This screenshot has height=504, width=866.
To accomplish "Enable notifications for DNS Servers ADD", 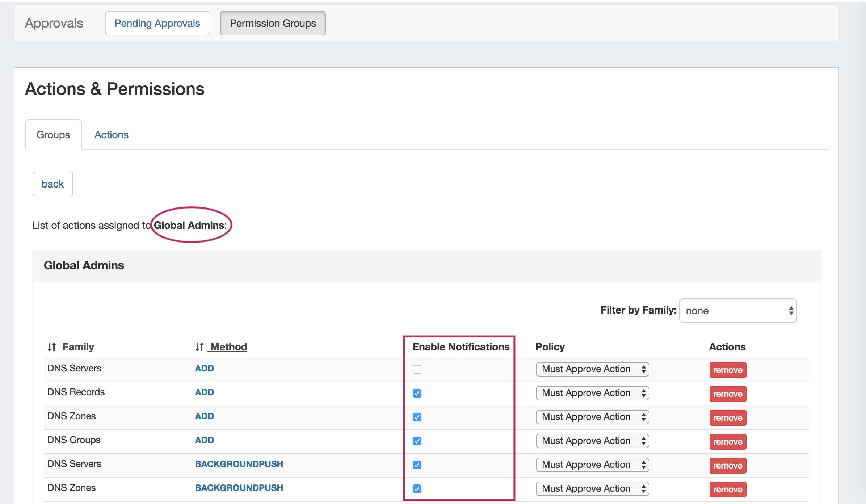I will 417,369.
